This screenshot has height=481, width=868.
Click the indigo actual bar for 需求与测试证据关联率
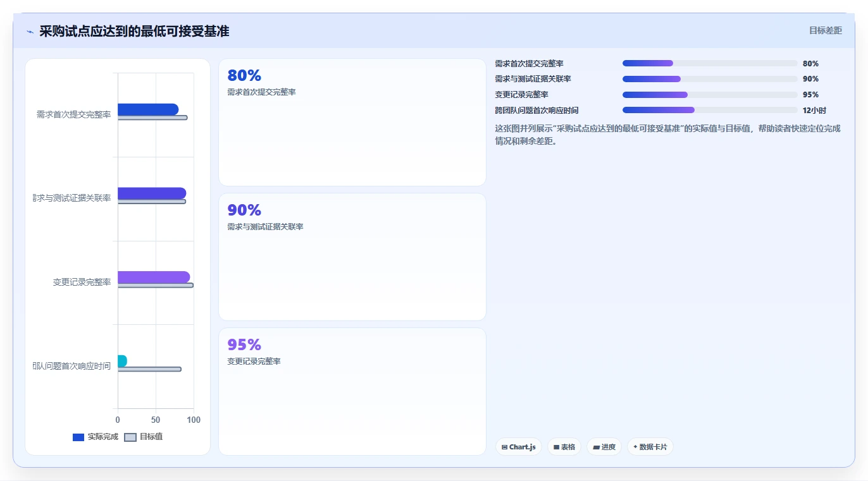(x=152, y=193)
